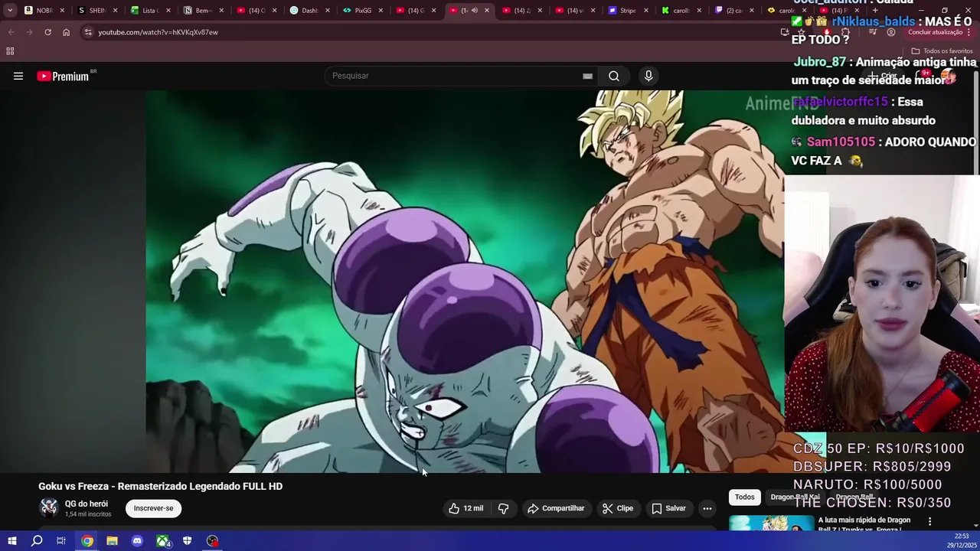Go back with browser back arrow
The image size is (980, 551).
pyautogui.click(x=11, y=32)
